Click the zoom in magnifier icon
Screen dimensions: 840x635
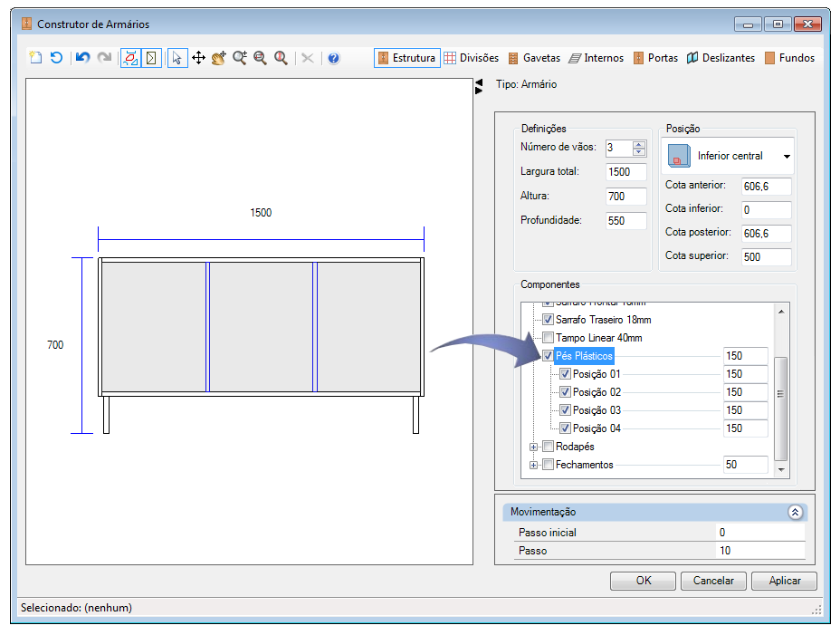click(x=240, y=58)
